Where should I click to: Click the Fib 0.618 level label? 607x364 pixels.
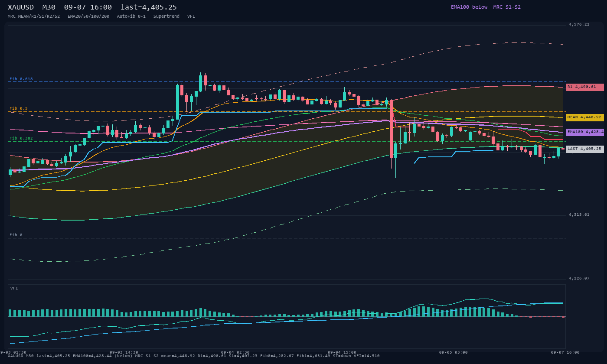(21, 79)
